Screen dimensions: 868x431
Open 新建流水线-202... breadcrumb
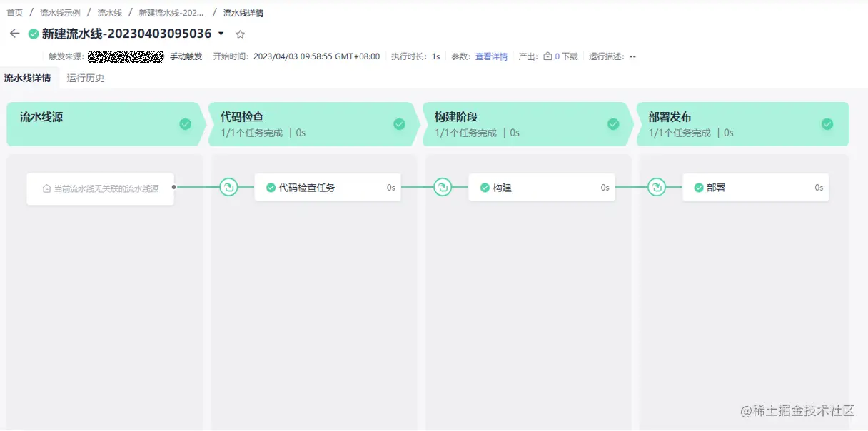pyautogui.click(x=171, y=13)
